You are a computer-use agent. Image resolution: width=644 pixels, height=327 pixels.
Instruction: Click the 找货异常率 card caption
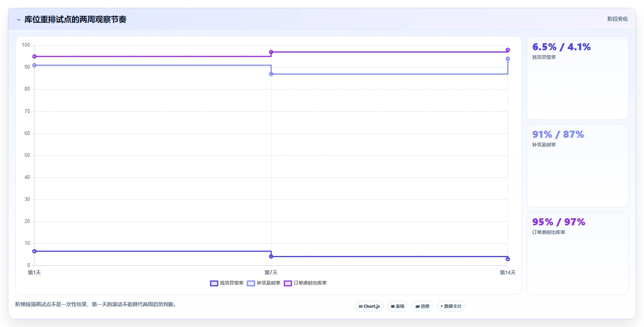(544, 57)
